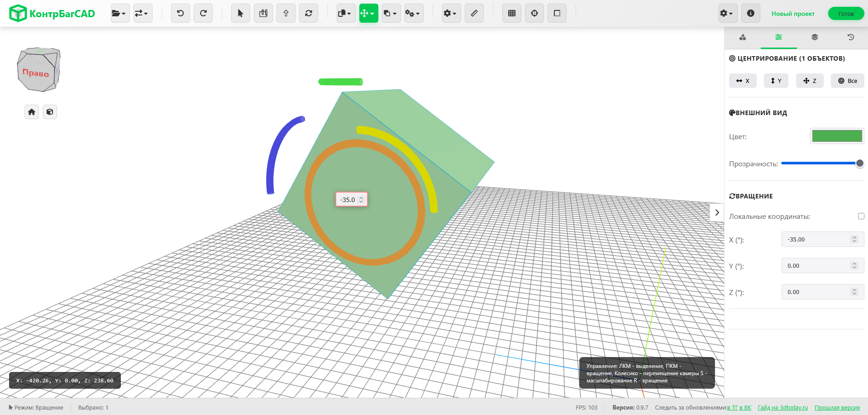This screenshot has height=415, width=868.
Task: Open the history tab in side panel
Action: tap(850, 37)
